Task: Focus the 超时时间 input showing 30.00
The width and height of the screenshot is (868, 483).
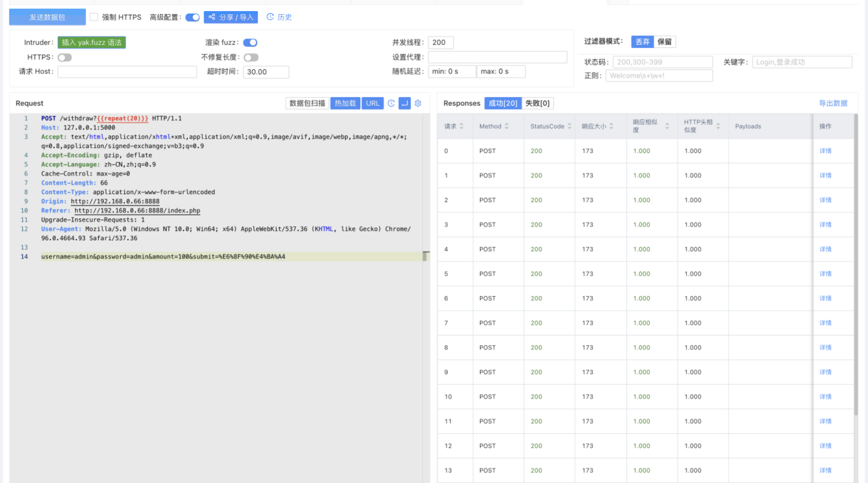Action: coord(266,72)
